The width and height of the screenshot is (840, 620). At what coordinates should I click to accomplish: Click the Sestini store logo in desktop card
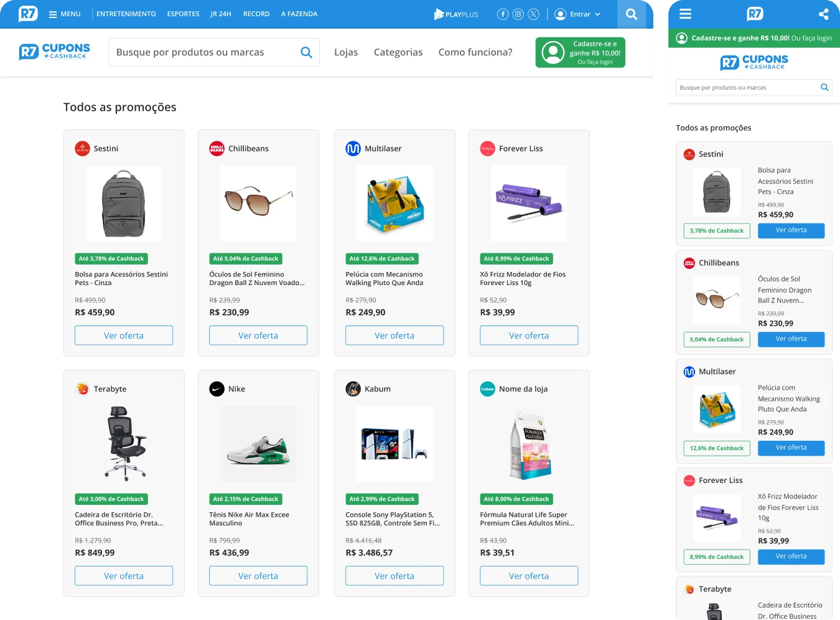click(x=82, y=148)
